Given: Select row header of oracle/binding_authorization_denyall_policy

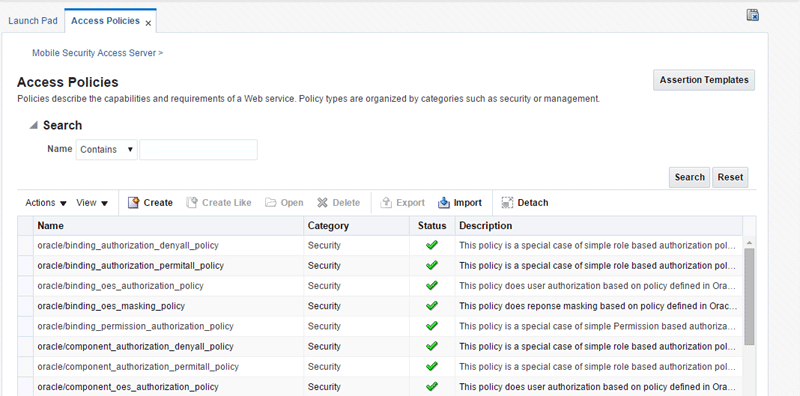Looking at the screenshot, I should point(26,245).
